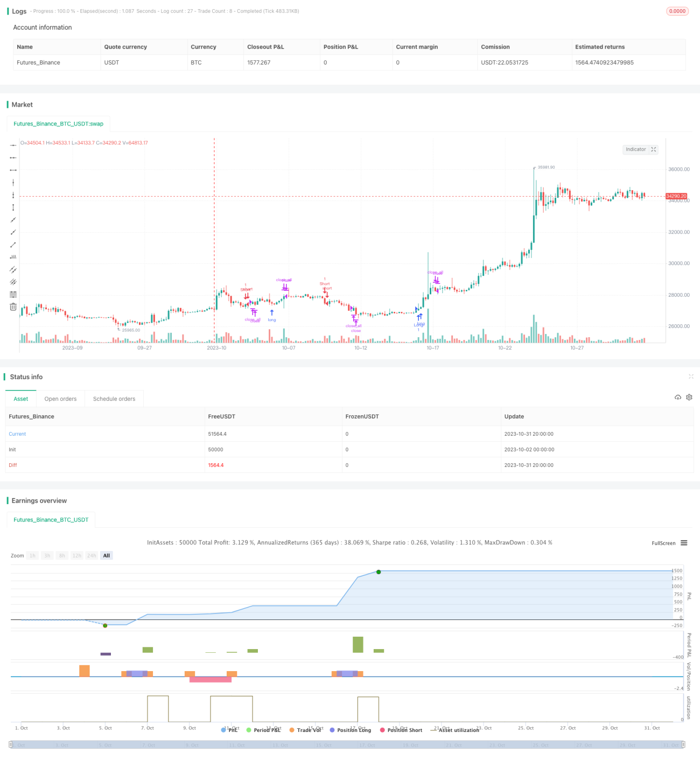This screenshot has width=700, height=760.
Task: Select the price line tool with numbers
Action: pyautogui.click(x=13, y=257)
